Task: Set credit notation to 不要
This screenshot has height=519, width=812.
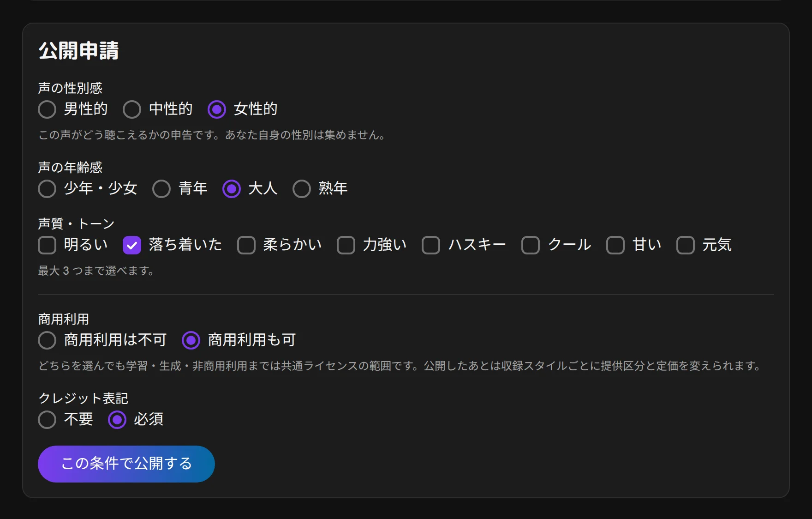Action: pos(47,420)
